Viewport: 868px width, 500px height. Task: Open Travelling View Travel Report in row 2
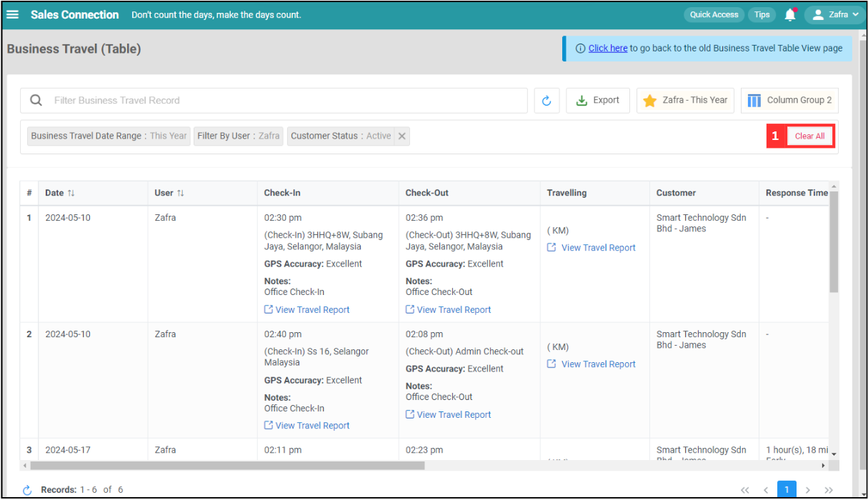click(x=592, y=364)
